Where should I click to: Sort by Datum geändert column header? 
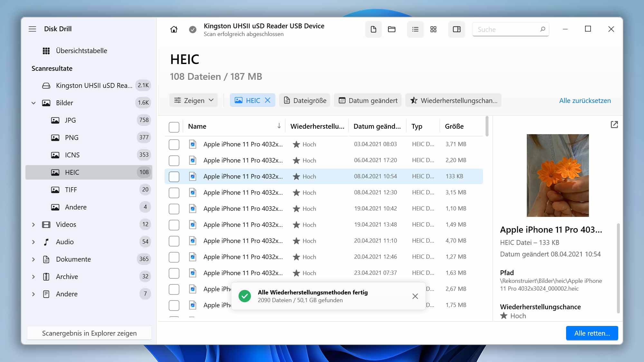(x=377, y=126)
